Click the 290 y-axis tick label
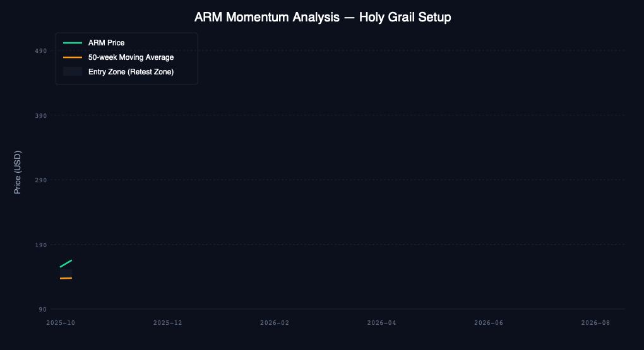Viewport: 644px width, 350px height. (40, 180)
